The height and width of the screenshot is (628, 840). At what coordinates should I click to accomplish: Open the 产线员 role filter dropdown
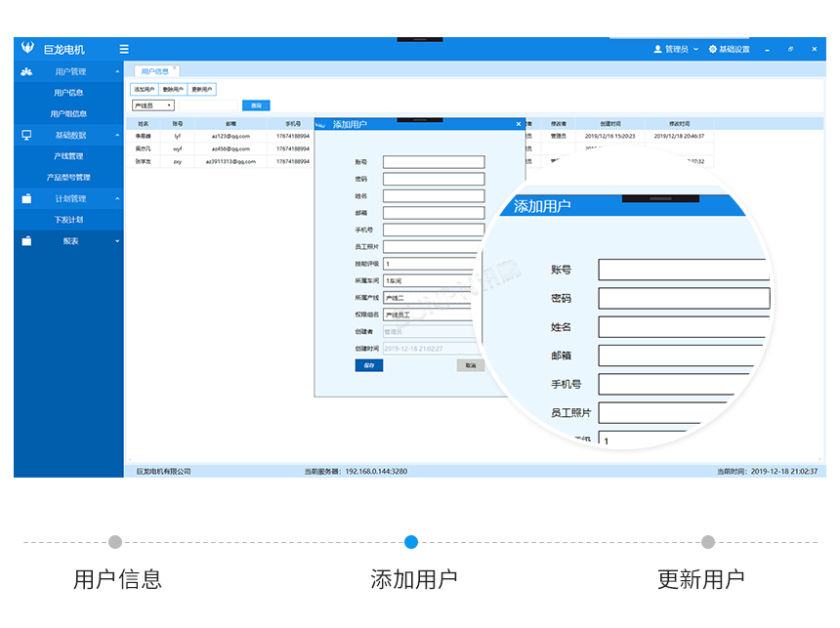[x=152, y=105]
